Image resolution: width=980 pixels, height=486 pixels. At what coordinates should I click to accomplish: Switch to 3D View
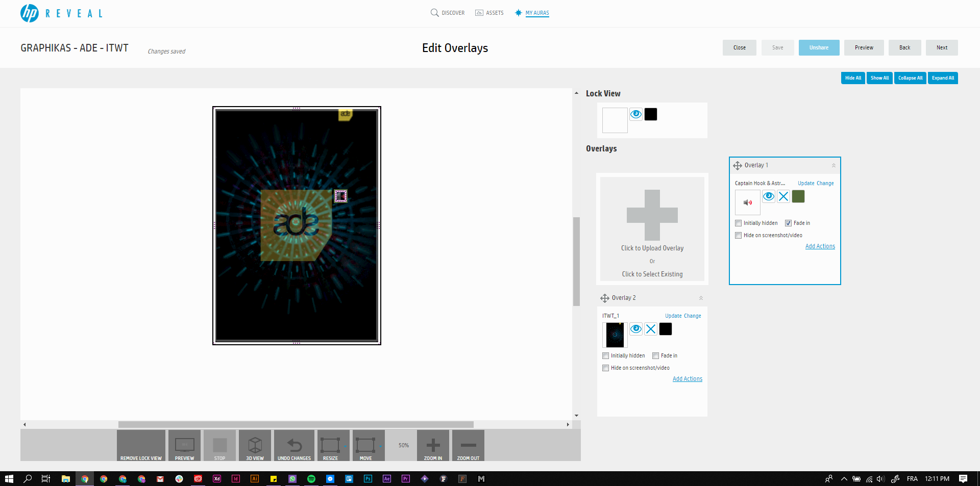(x=255, y=446)
